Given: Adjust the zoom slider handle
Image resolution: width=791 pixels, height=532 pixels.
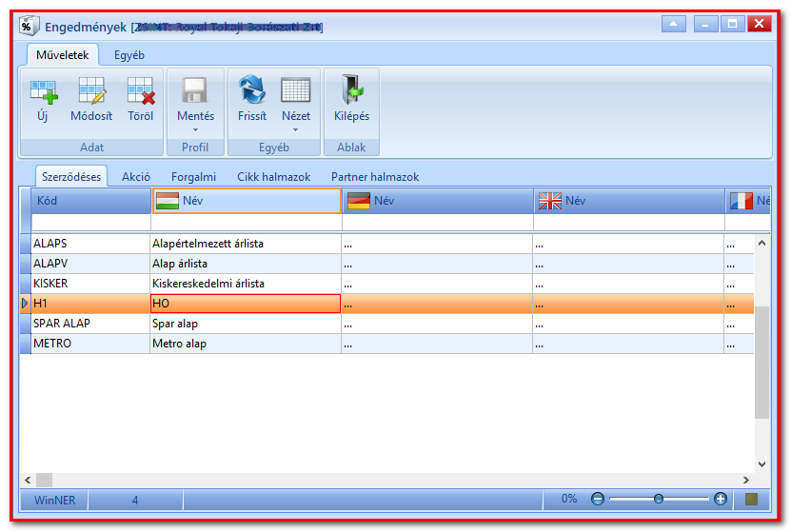Looking at the screenshot, I should click(659, 500).
